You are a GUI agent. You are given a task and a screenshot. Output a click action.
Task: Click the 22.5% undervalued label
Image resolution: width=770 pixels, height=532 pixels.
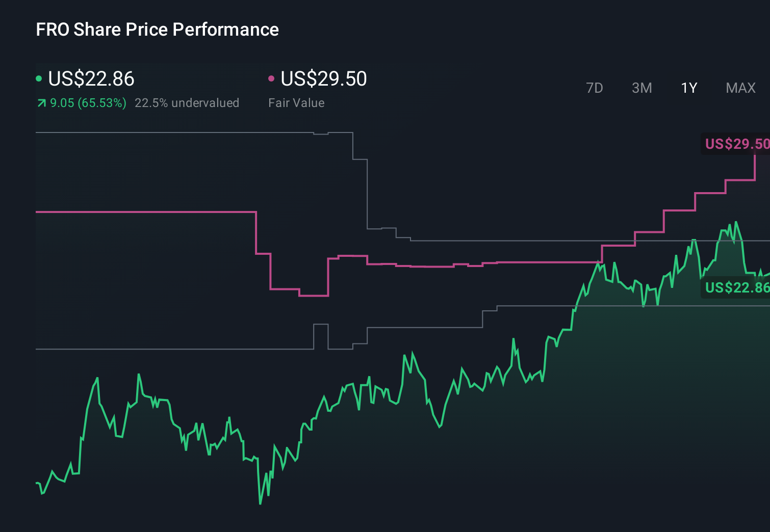point(187,102)
